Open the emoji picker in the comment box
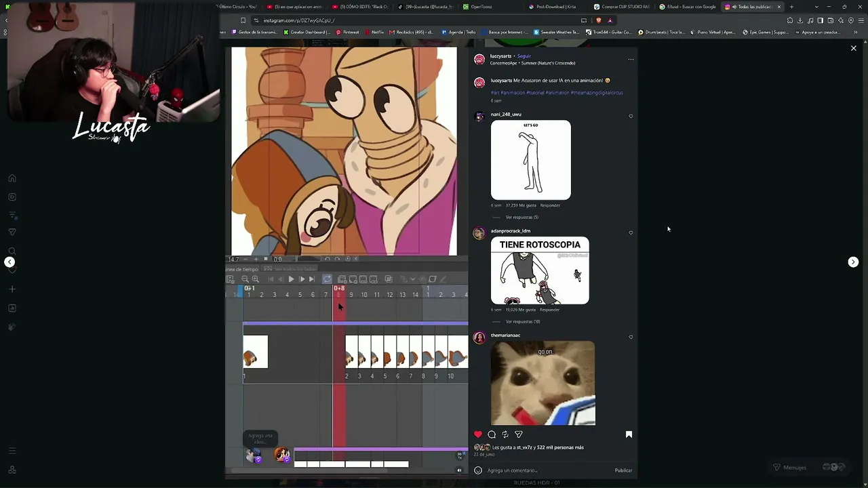 coord(478,470)
